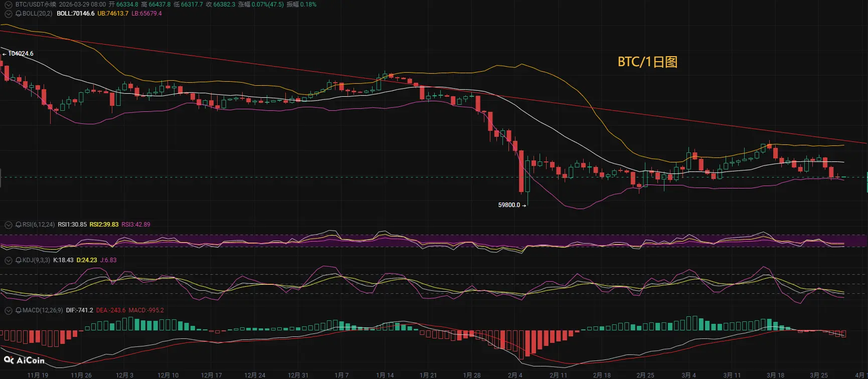Collapse the KDJ indicator panel chevron
The height and width of the screenshot is (379, 868).
8,260
